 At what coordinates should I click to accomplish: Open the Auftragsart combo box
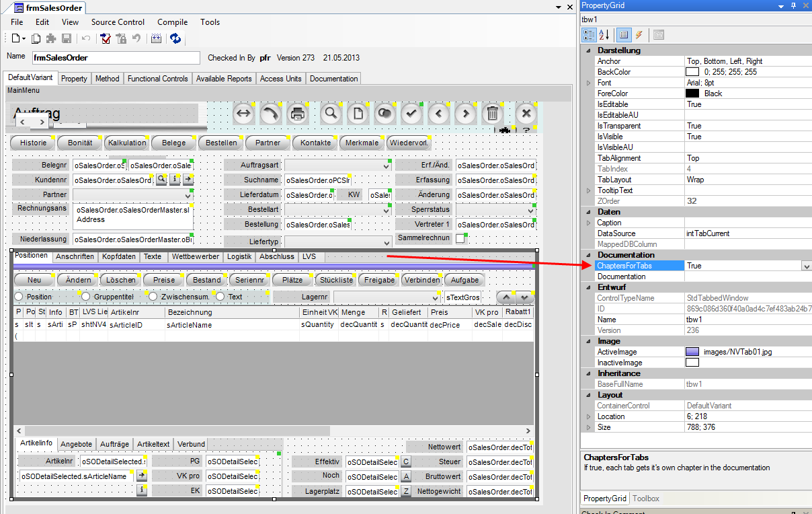(x=386, y=166)
